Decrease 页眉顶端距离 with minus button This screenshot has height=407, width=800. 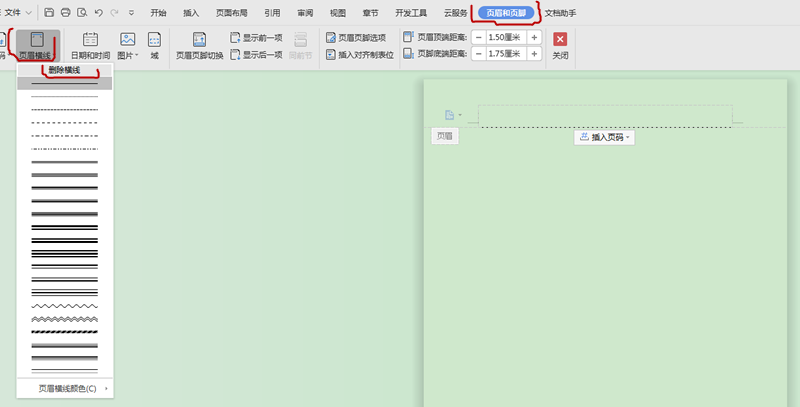[x=479, y=37]
